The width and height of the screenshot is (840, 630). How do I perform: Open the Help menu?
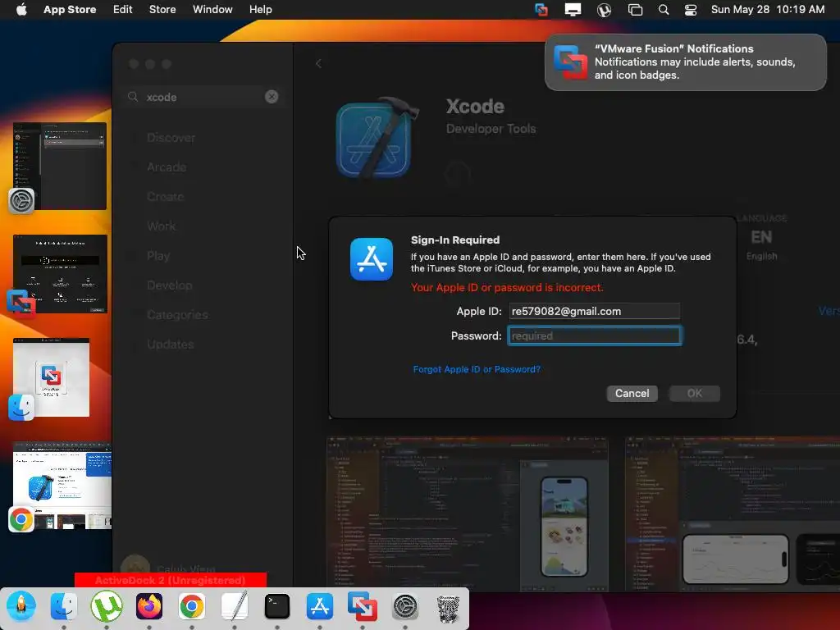pyautogui.click(x=260, y=9)
